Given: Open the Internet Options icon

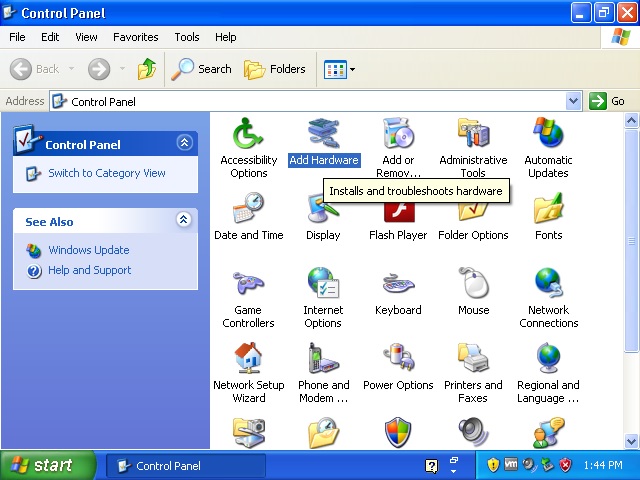Looking at the screenshot, I should coord(323,284).
